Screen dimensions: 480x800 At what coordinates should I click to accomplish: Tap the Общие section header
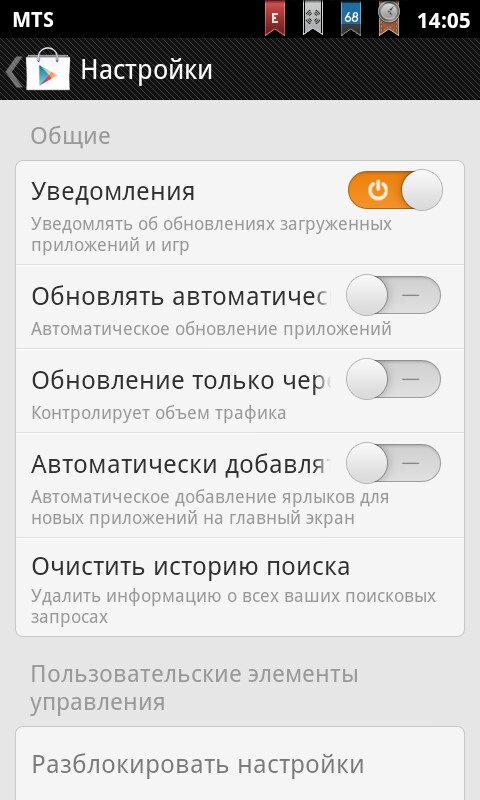pos(70,136)
